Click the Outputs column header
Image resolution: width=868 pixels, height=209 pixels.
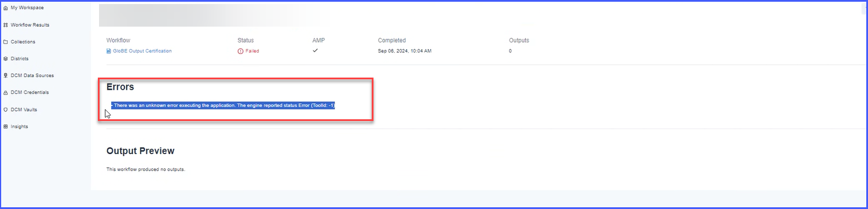[x=519, y=41]
